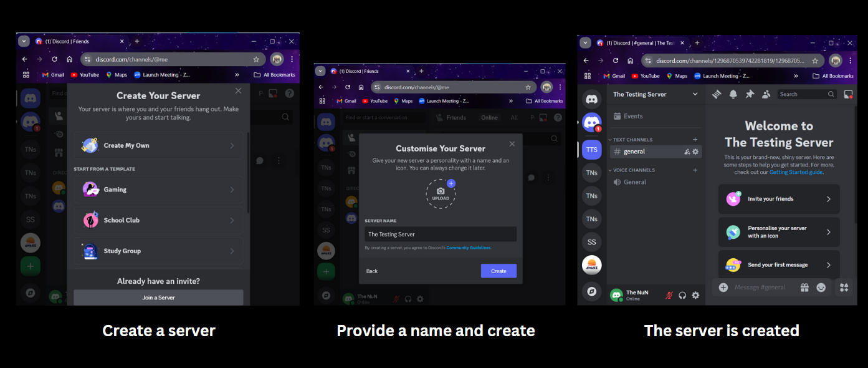Switch to Online tab in middle screenshot
The width and height of the screenshot is (868, 368).
click(489, 117)
